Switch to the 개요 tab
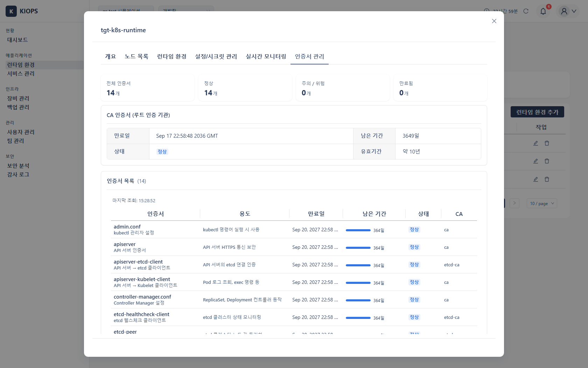 point(111,56)
